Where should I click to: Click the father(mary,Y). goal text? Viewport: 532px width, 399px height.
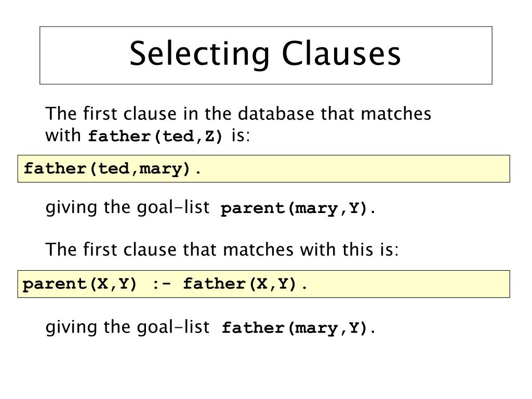pyautogui.click(x=298, y=328)
